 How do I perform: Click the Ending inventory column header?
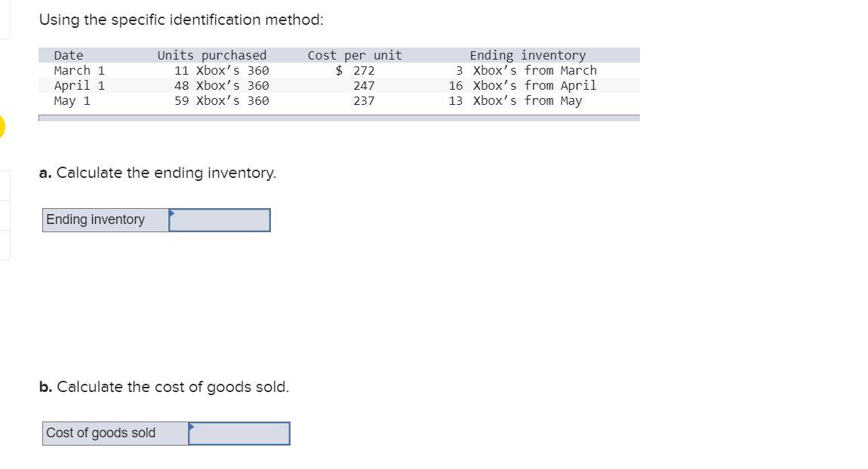[x=528, y=55]
